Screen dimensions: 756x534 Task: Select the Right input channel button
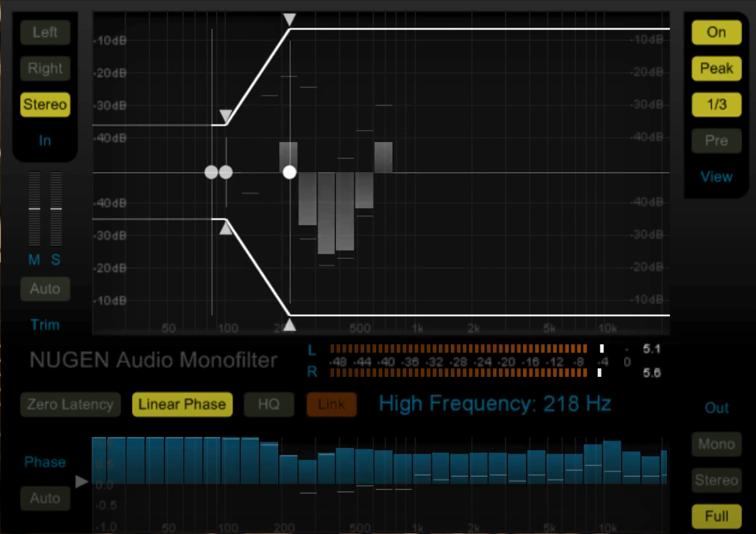pos(45,68)
